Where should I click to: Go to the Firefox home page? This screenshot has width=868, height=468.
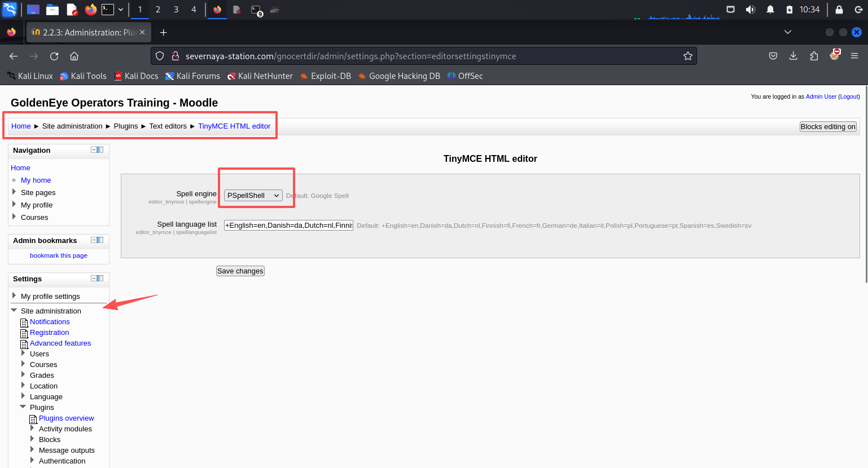click(74, 56)
